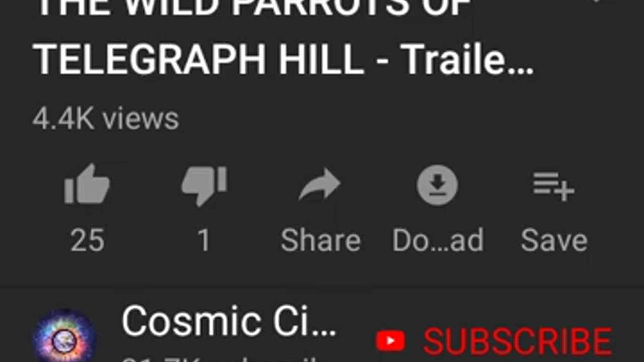Open the Cosmic Ci… channel name link
The height and width of the screenshot is (362, 644).
pos(229,322)
